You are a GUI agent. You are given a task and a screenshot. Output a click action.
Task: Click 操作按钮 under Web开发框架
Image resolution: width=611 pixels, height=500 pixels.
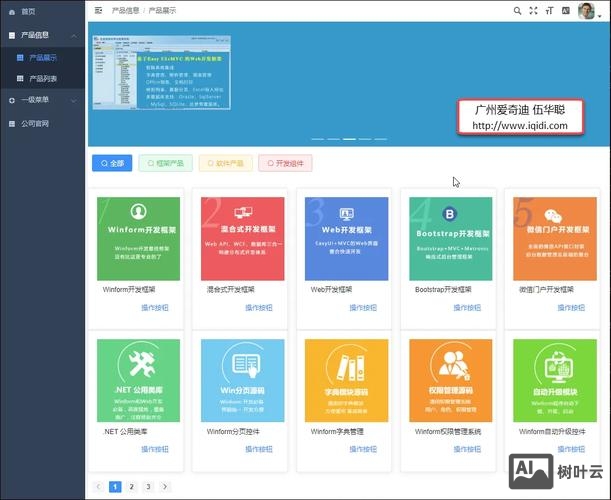coord(363,307)
